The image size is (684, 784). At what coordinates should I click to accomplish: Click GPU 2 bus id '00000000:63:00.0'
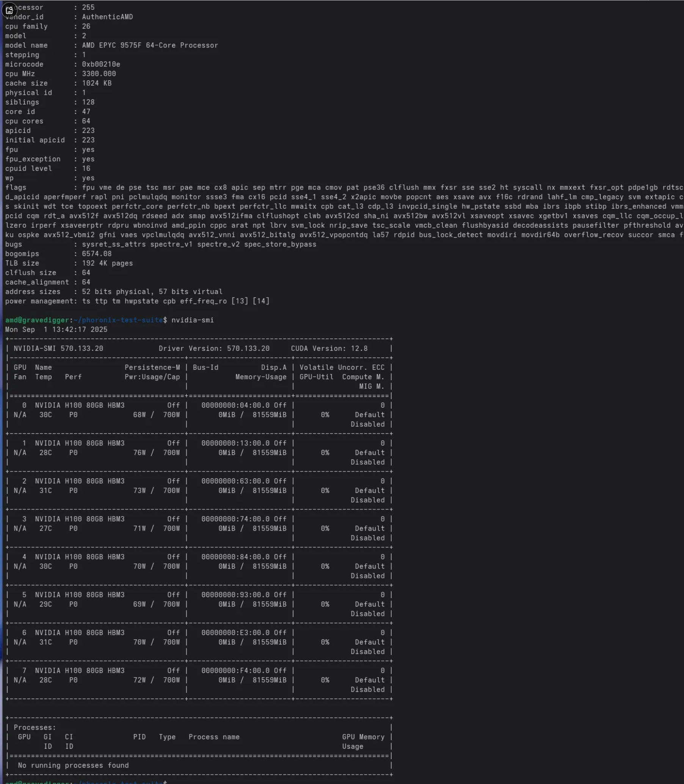click(235, 481)
